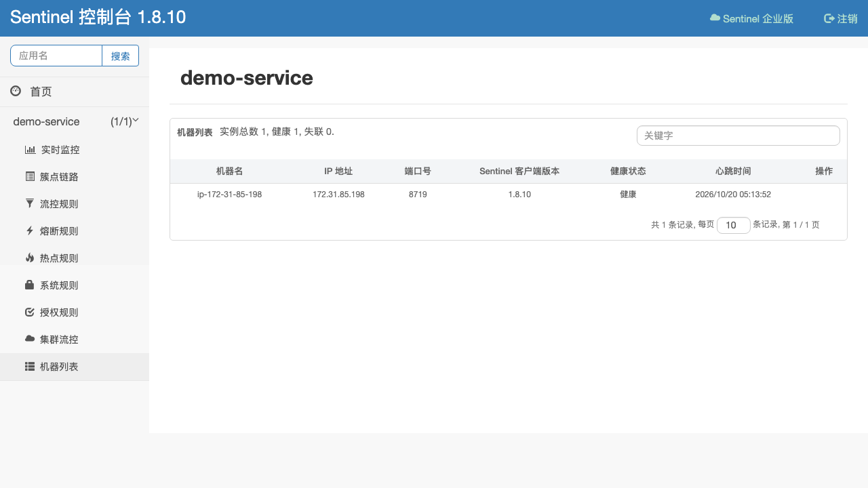Click the filter icon for 流控规则
This screenshot has height=488, width=868.
[30, 203]
